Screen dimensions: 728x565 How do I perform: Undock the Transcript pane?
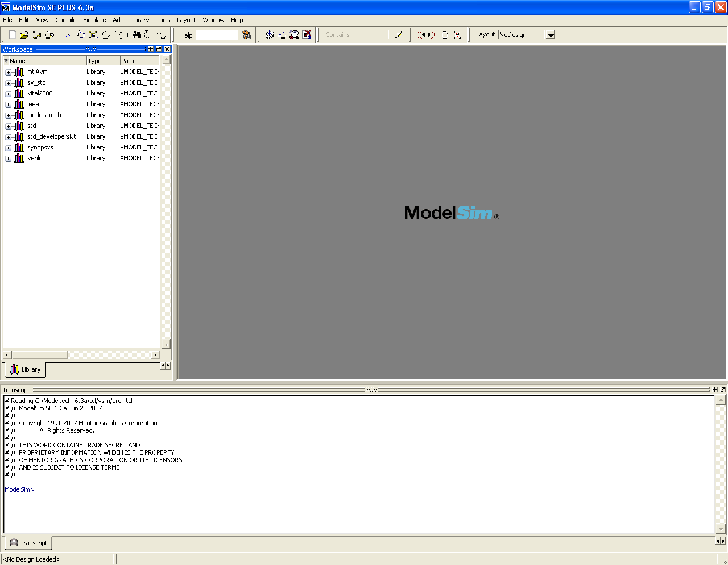click(x=723, y=390)
